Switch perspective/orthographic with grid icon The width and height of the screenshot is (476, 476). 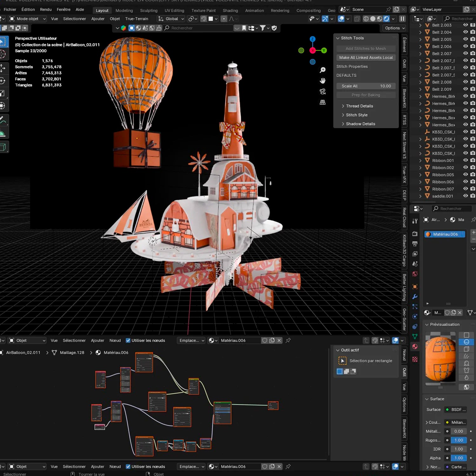point(322,102)
